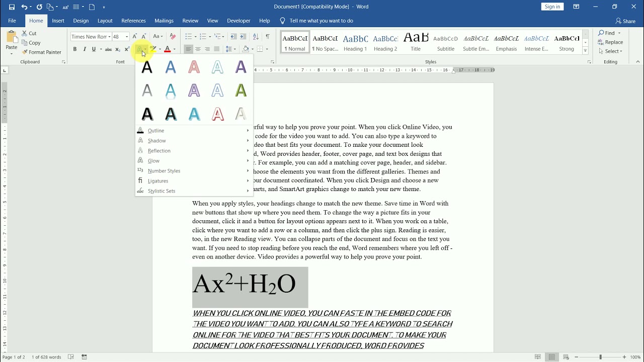
Task: Open the Reflection submenu
Action: (194, 151)
